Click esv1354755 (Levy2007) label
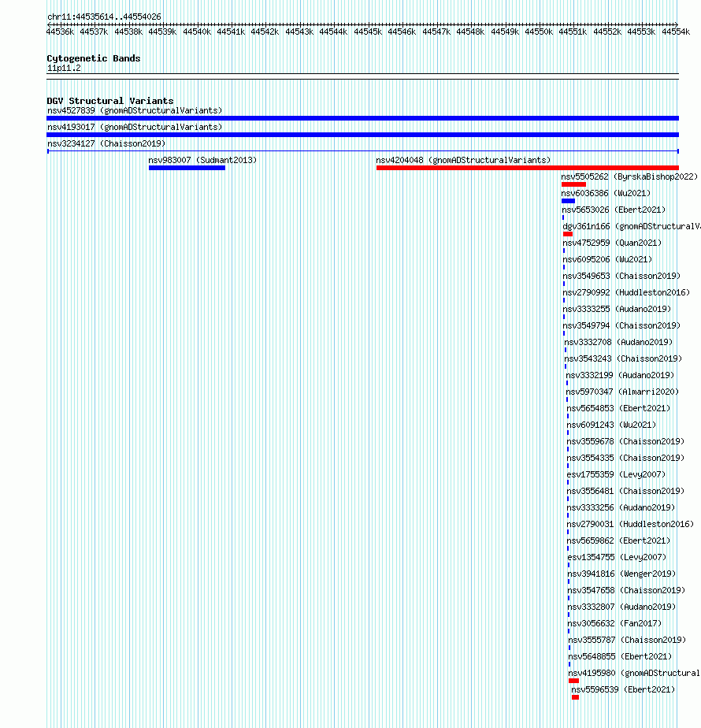The image size is (701, 728). (x=617, y=557)
